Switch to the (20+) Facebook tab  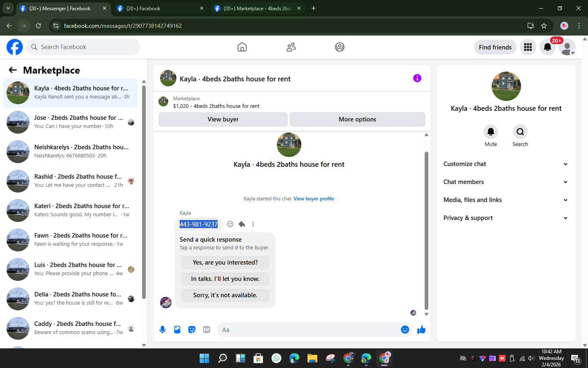pos(160,8)
